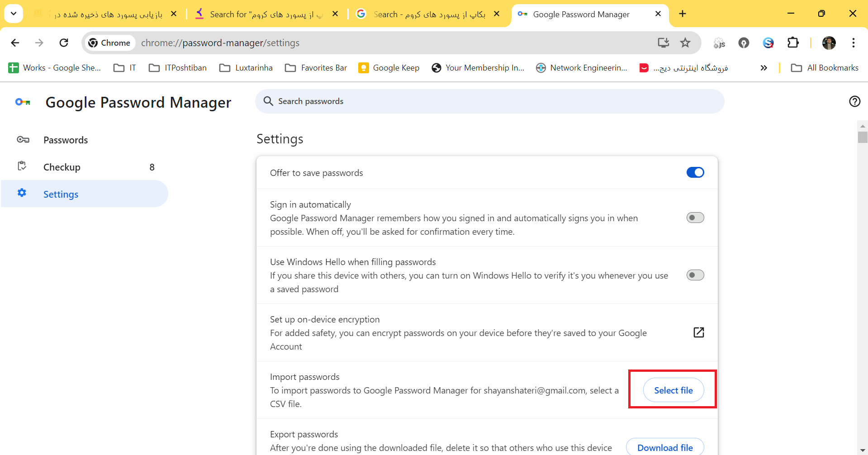Open the Help question mark icon
The image size is (868, 455).
click(x=854, y=101)
